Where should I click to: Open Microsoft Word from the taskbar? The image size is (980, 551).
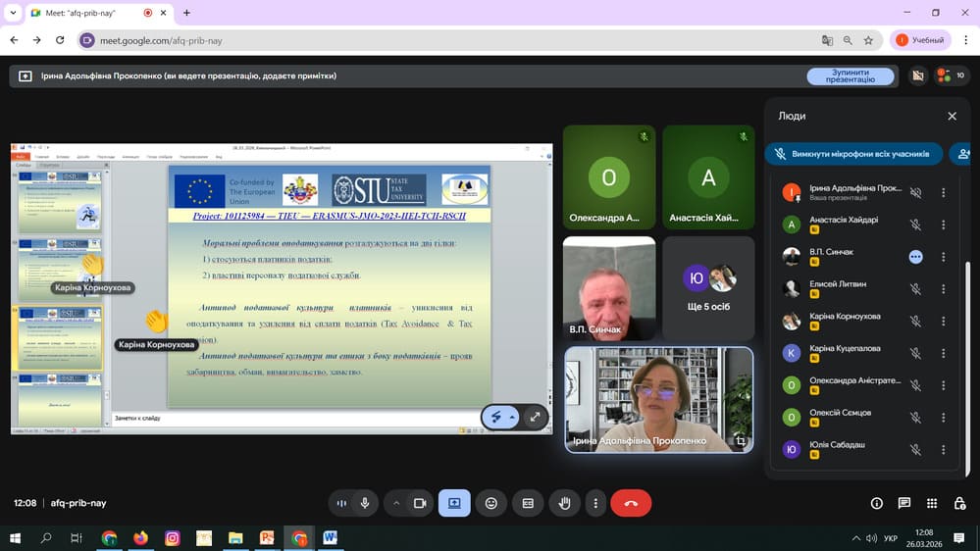330,538
